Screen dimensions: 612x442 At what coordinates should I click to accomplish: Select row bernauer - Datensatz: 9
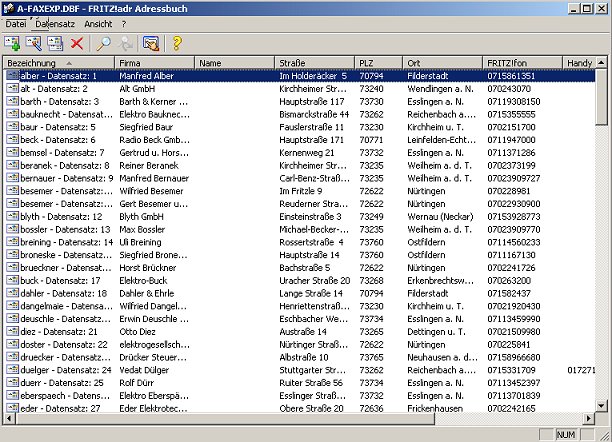point(299,178)
